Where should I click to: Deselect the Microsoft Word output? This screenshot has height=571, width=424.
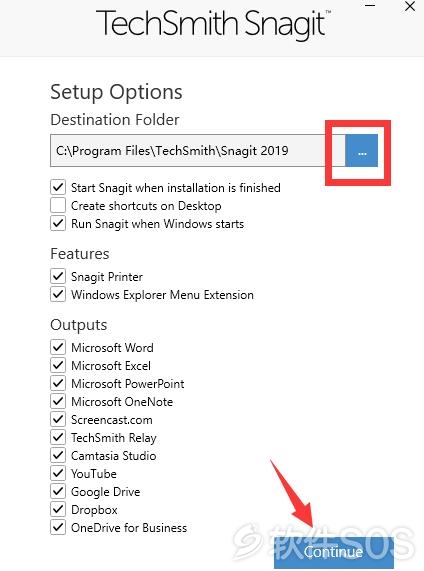coord(58,347)
